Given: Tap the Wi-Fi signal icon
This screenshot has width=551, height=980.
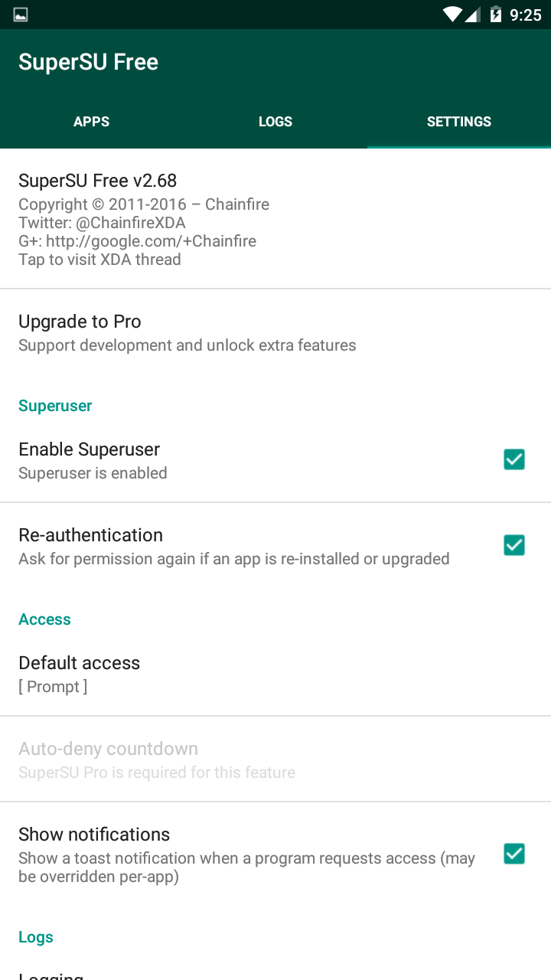Looking at the screenshot, I should [452, 15].
